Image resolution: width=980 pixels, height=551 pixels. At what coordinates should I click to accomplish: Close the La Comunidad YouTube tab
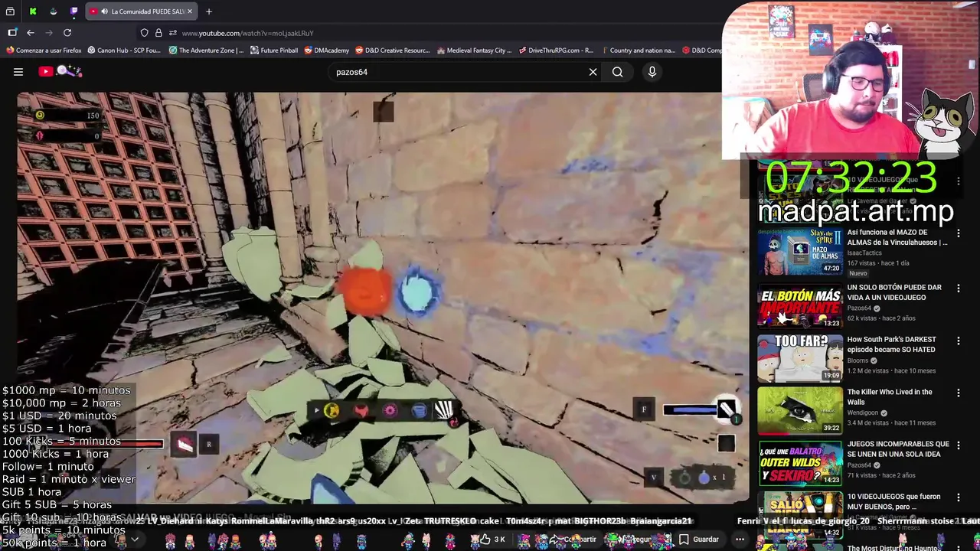pyautogui.click(x=190, y=11)
